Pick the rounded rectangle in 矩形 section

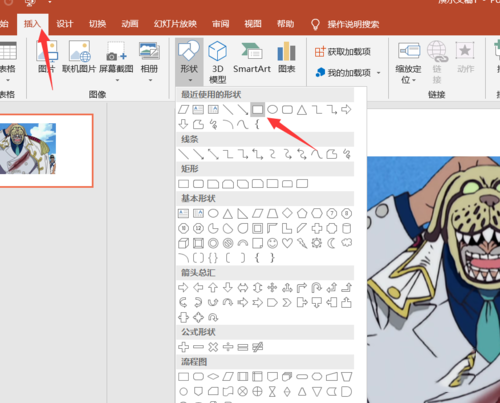coord(198,184)
